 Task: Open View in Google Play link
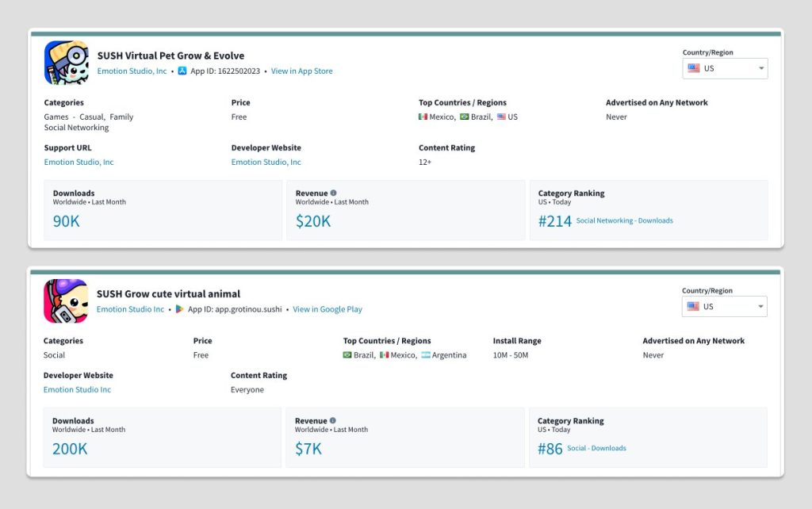(327, 309)
